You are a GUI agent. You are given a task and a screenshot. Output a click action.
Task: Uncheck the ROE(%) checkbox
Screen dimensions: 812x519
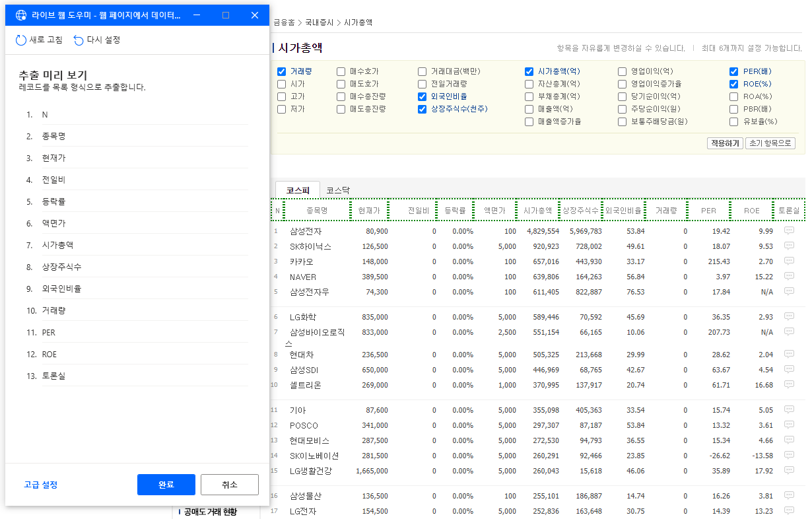[734, 84]
